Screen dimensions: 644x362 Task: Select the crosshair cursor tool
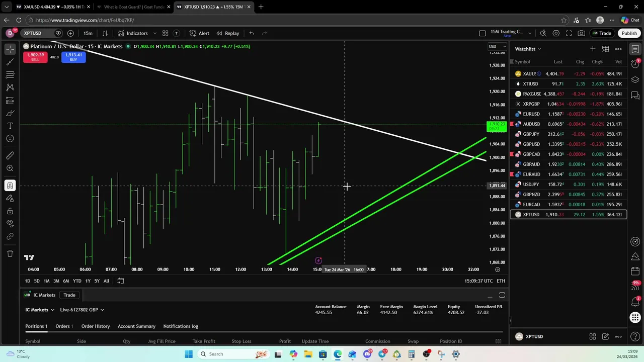coord(10,49)
